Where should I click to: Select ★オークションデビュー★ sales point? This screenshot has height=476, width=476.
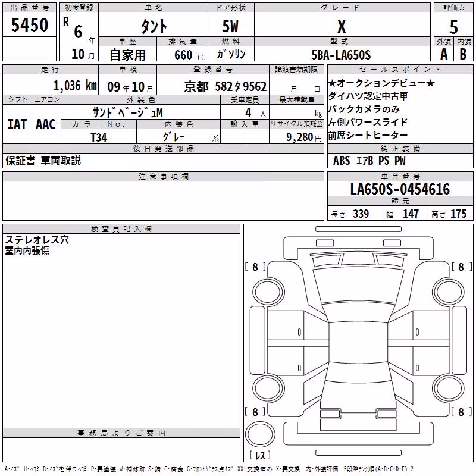pyautogui.click(x=381, y=83)
